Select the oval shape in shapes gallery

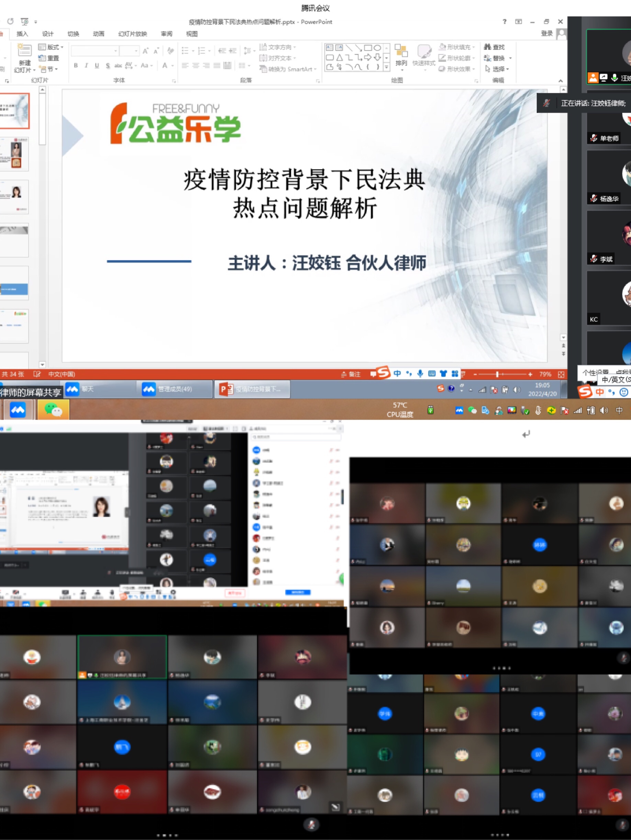(x=377, y=47)
